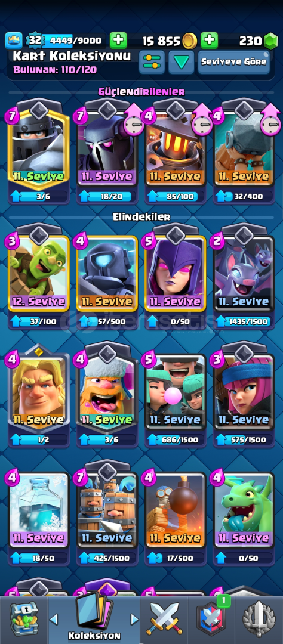The width and height of the screenshot is (283, 644).
Task: Tap the star slot above Golden Knight card
Action: coord(39,352)
